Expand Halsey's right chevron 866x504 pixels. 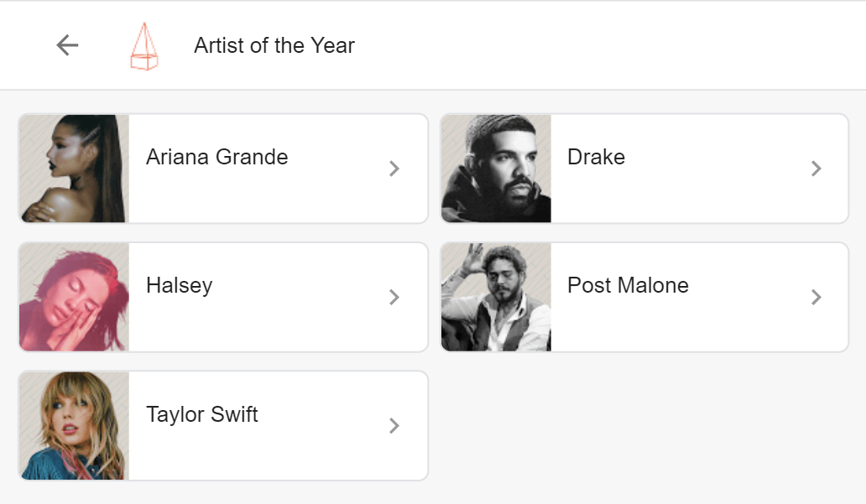[394, 297]
